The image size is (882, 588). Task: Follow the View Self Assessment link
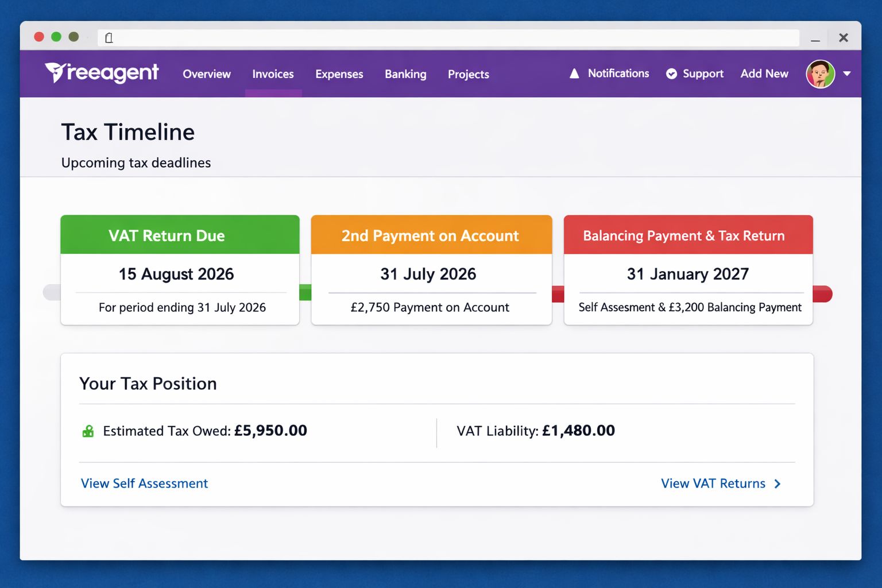144,483
